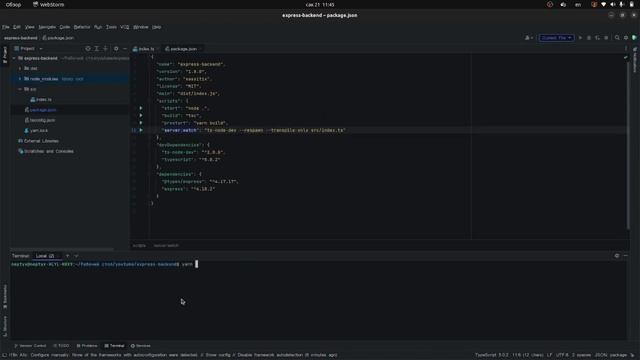This screenshot has width=640, height=360.
Task: Open Project panel gear options
Action: tap(116, 49)
